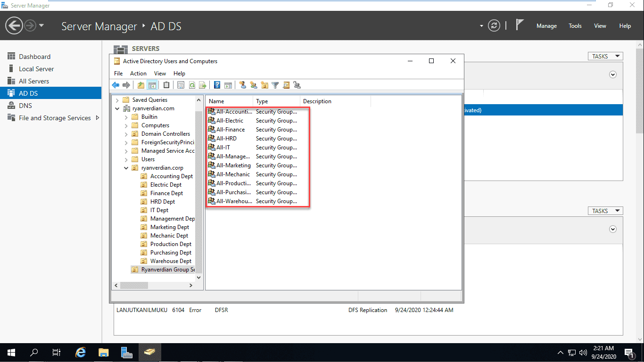Open the Manage menu in Server Manager
644x362 pixels.
[x=546, y=26]
